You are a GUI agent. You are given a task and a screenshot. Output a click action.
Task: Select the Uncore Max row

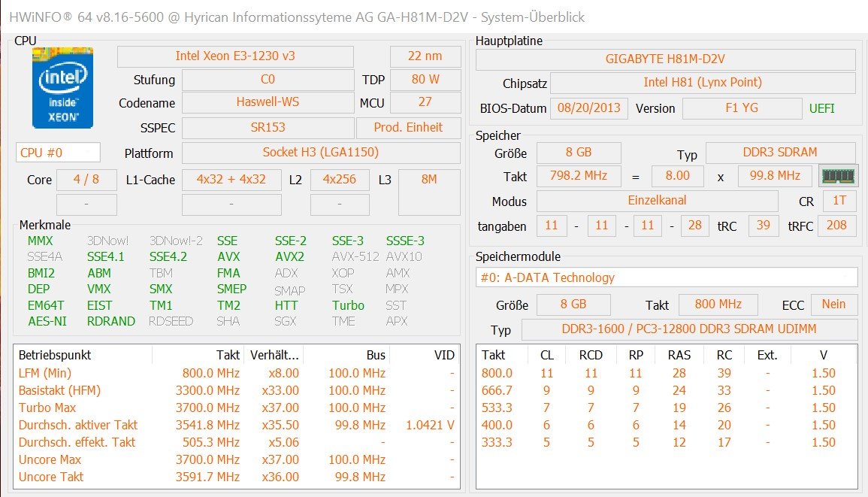pyautogui.click(x=237, y=459)
